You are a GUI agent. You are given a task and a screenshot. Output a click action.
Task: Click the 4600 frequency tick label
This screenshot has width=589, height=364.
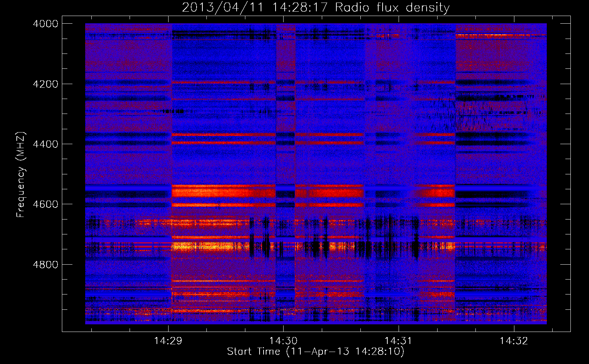tap(46, 204)
